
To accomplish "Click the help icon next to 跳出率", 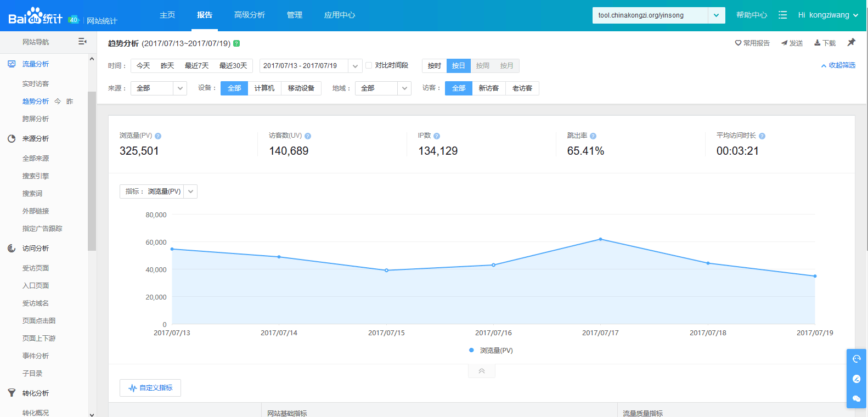I will tap(593, 136).
